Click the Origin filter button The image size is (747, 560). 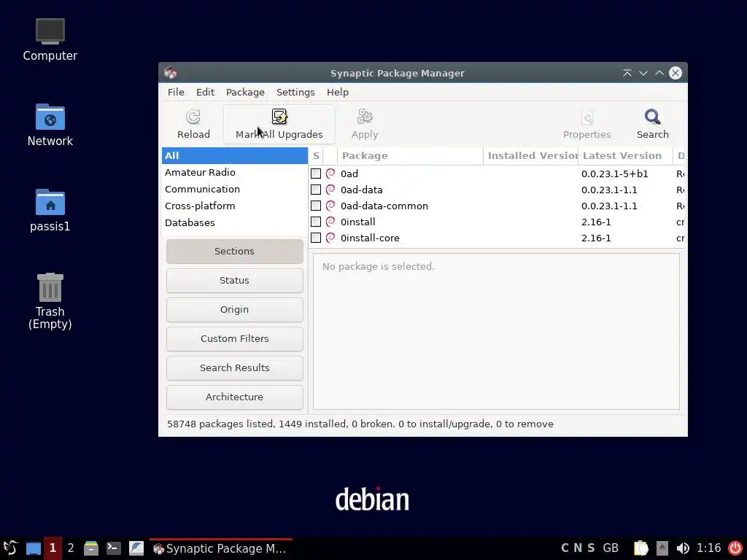[x=234, y=309]
